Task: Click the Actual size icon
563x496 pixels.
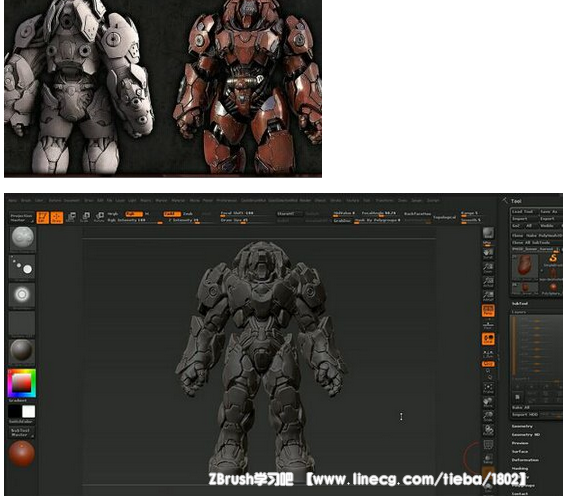Action: 488,282
